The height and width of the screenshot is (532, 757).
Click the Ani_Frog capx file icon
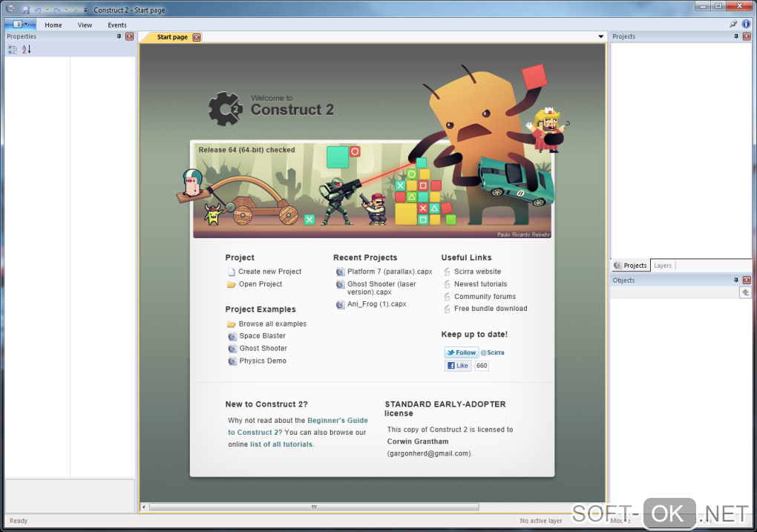tap(341, 304)
